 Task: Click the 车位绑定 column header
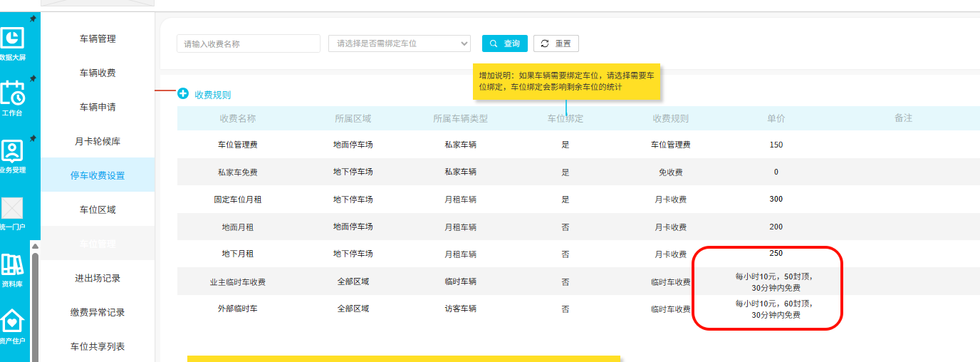click(565, 118)
